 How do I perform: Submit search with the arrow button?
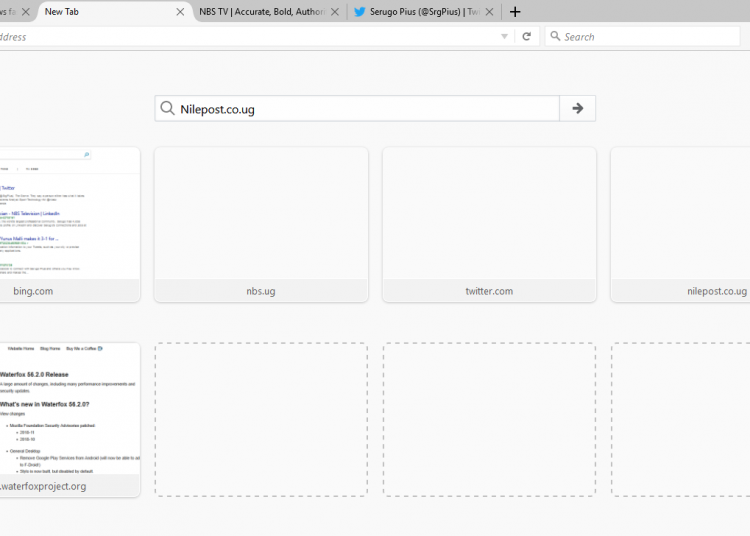click(577, 108)
